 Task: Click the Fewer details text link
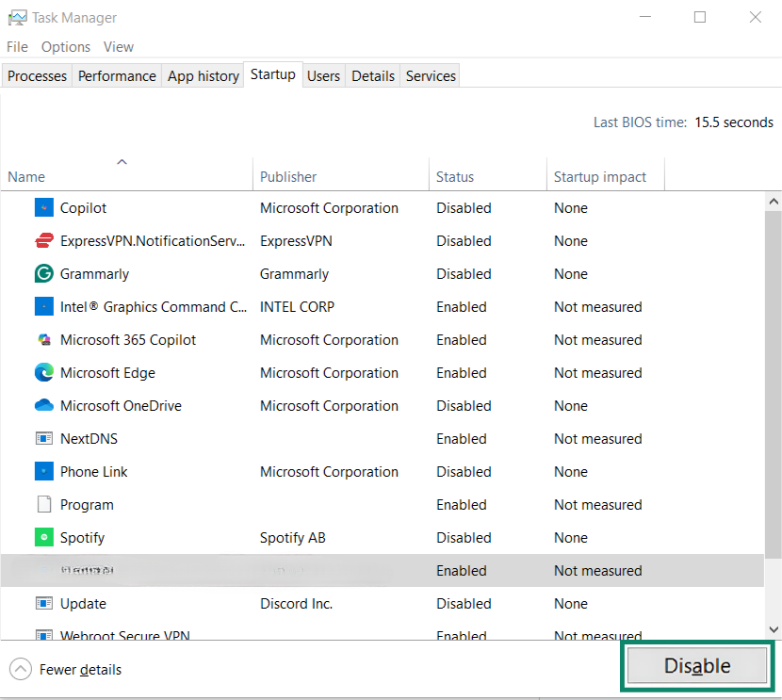80,670
